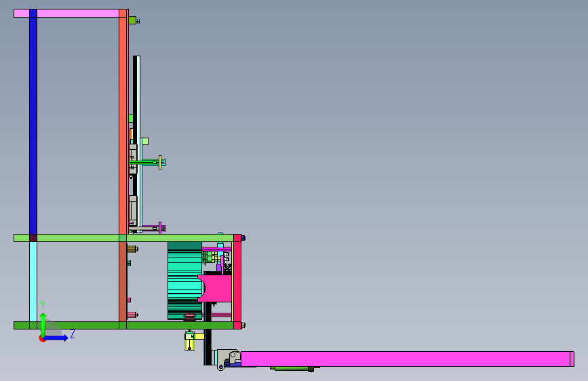The width and height of the screenshot is (588, 381).
Task: Click the "Z" axis label
Action: point(73,334)
